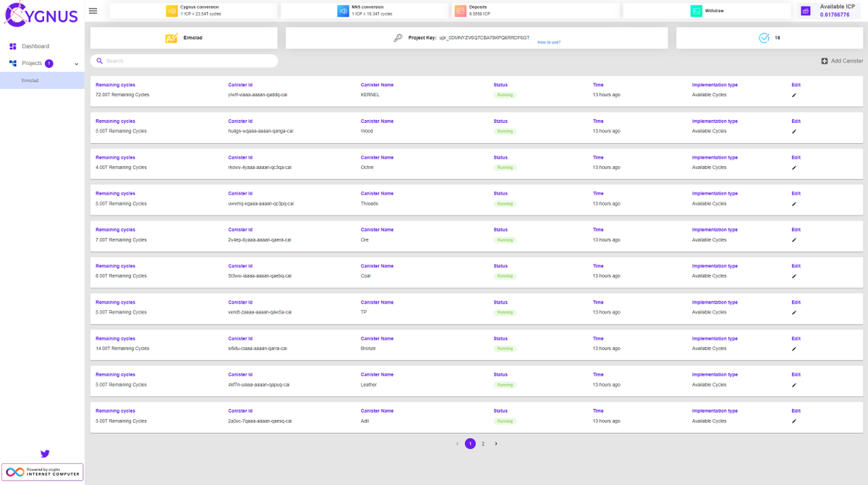Click in the Search input field
The width and height of the screenshot is (868, 485).
tap(184, 61)
